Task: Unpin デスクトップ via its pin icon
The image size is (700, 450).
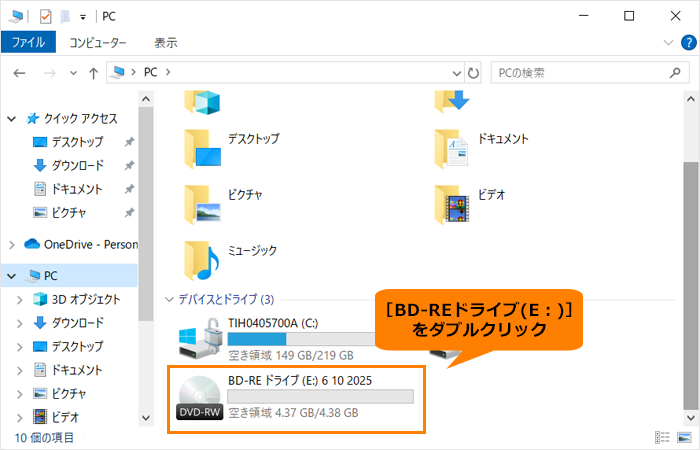Action: (129, 142)
